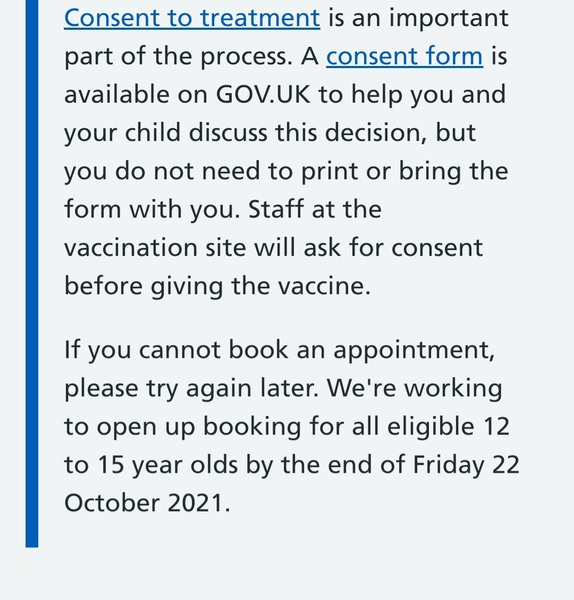Click the line 'you do not need to print'
This screenshot has width=574, height=600.
tap(213, 171)
